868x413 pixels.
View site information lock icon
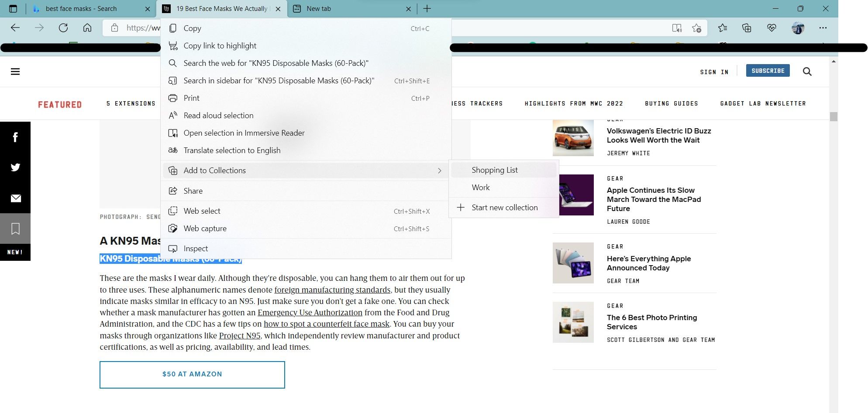click(114, 28)
